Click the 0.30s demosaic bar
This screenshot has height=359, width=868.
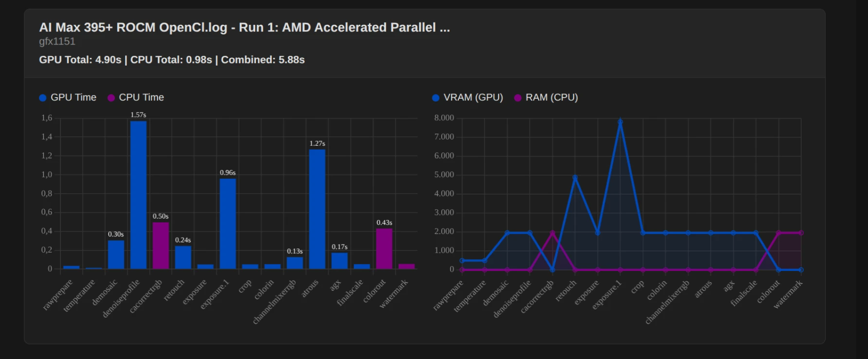click(x=116, y=255)
